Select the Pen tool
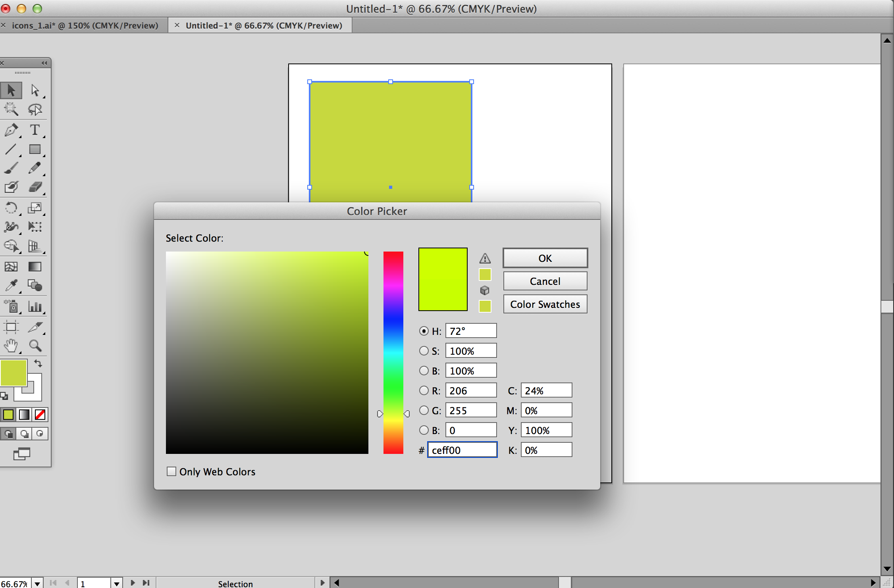Viewport: 894px width, 588px height. coord(10,131)
